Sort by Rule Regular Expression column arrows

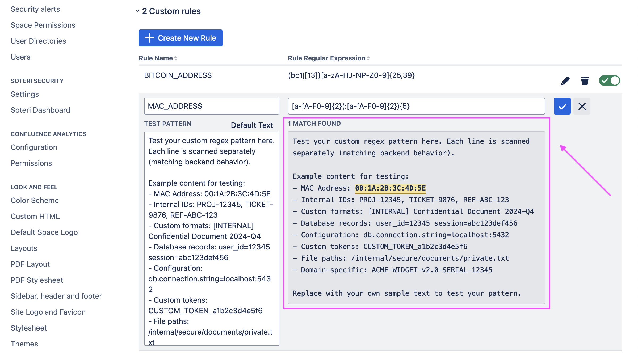[368, 58]
